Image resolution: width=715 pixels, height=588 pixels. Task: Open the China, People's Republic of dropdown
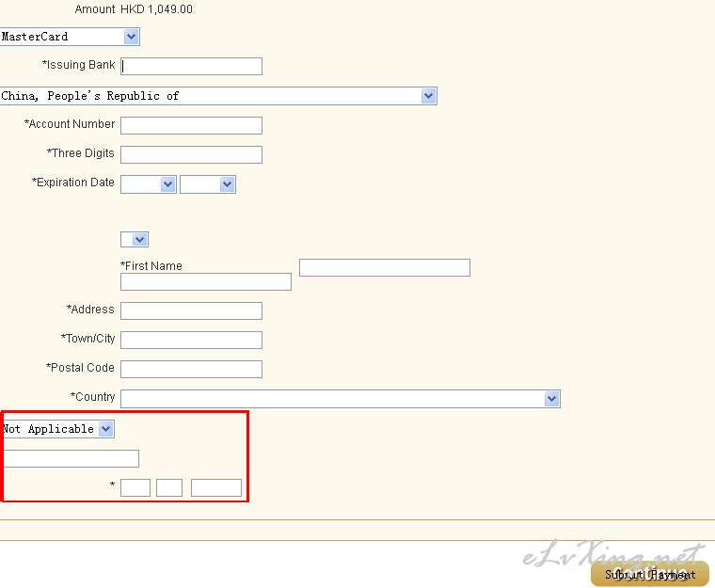click(x=218, y=96)
